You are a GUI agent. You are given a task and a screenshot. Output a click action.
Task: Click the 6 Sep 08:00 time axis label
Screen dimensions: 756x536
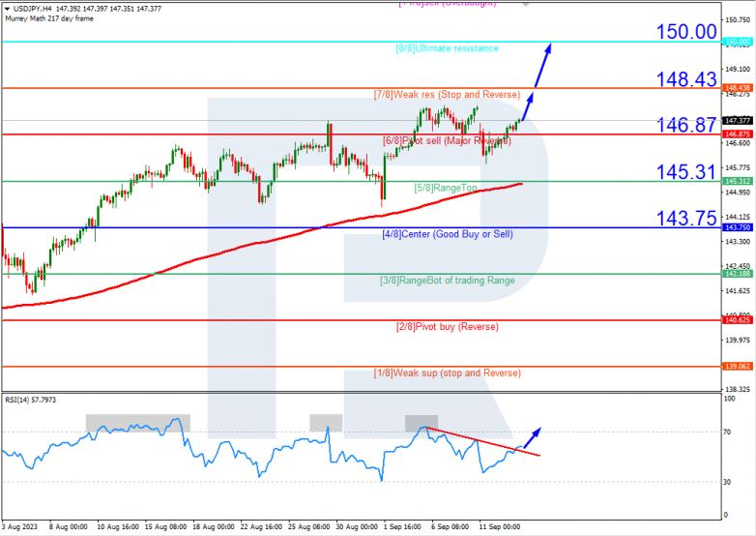click(x=450, y=527)
